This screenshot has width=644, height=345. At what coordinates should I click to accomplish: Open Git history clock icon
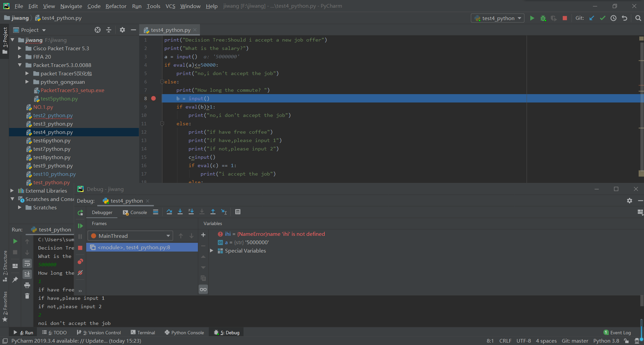tap(613, 18)
